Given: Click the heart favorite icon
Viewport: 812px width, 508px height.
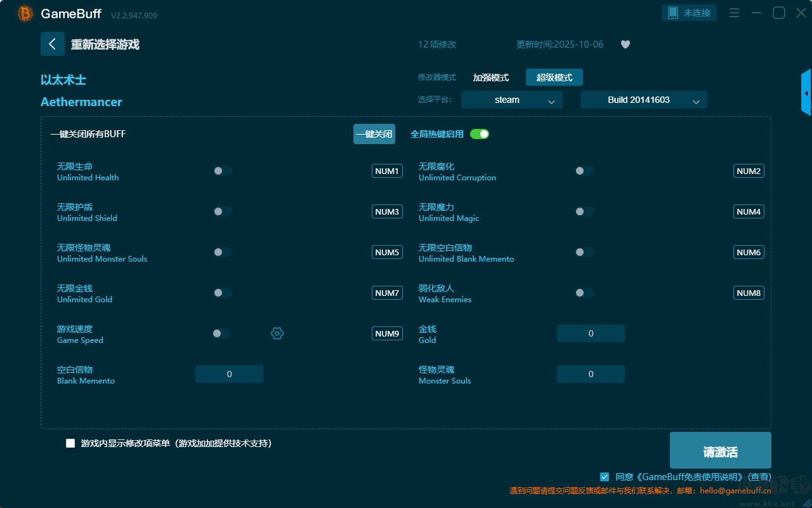Looking at the screenshot, I should [625, 44].
